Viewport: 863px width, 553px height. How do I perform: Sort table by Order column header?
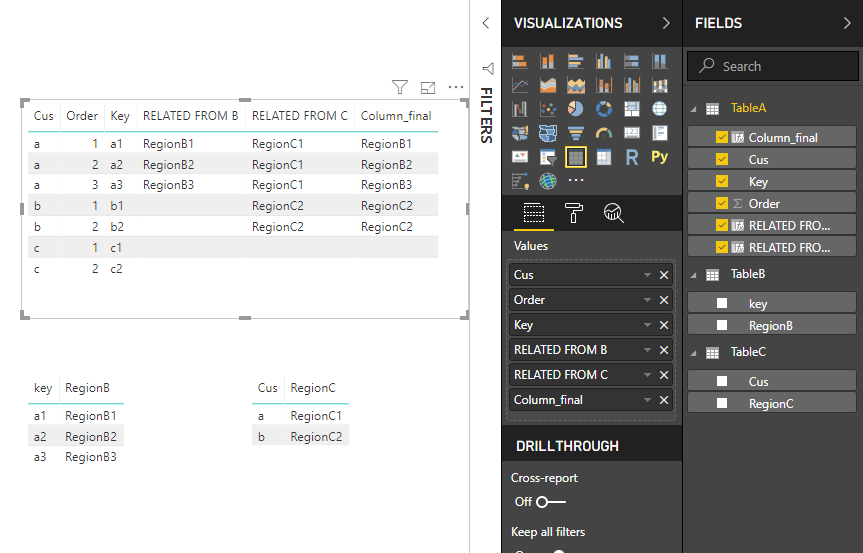pos(82,116)
